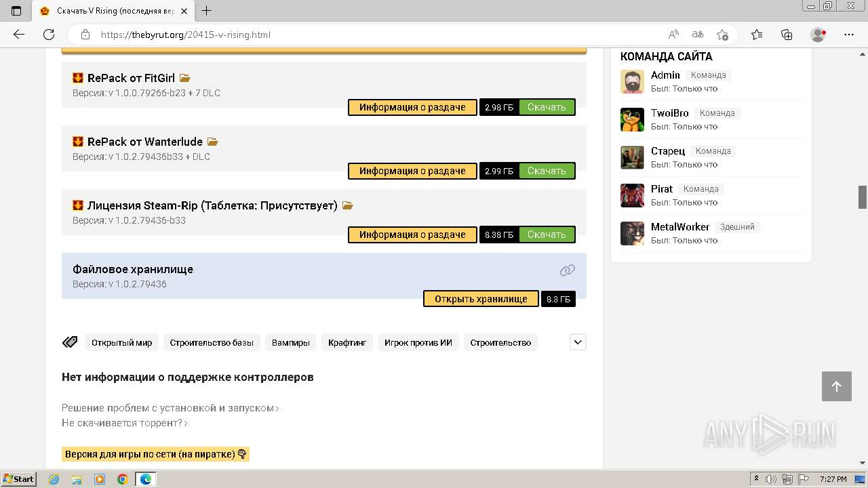
Task: Expand the full tags list chevron
Action: pos(578,342)
